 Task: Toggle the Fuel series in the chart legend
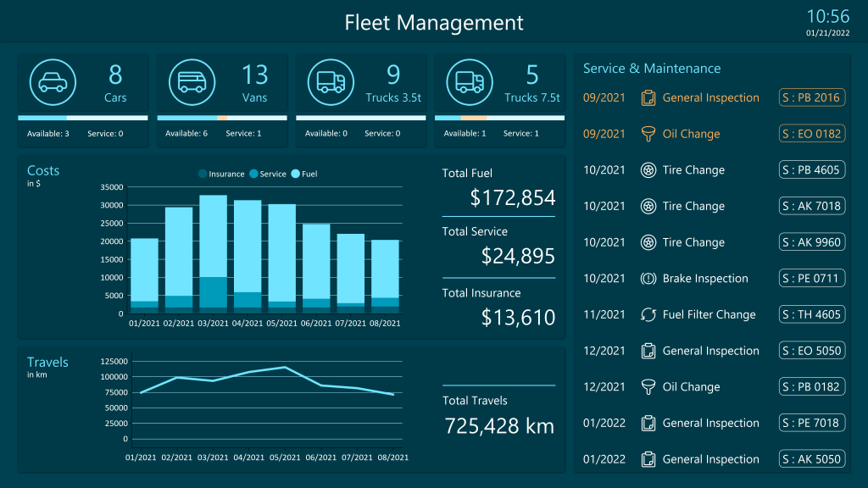tap(304, 175)
